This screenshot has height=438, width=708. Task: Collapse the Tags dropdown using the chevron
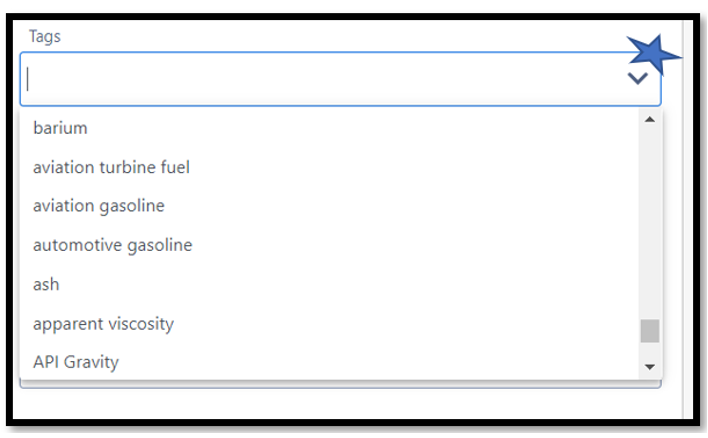click(x=637, y=79)
